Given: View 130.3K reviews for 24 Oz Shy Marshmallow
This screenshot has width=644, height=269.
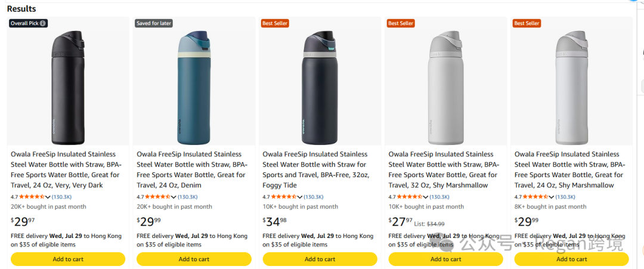Looking at the screenshot, I should click(x=565, y=197).
